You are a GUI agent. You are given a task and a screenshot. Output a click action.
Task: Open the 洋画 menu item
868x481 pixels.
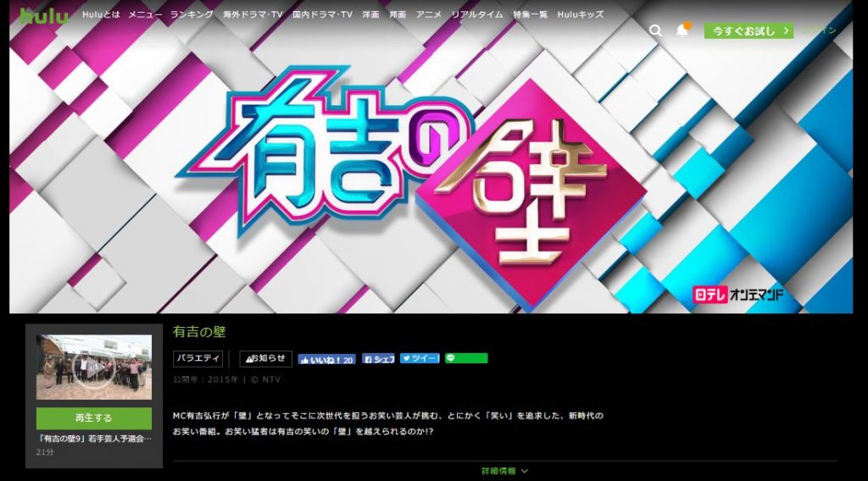[371, 14]
